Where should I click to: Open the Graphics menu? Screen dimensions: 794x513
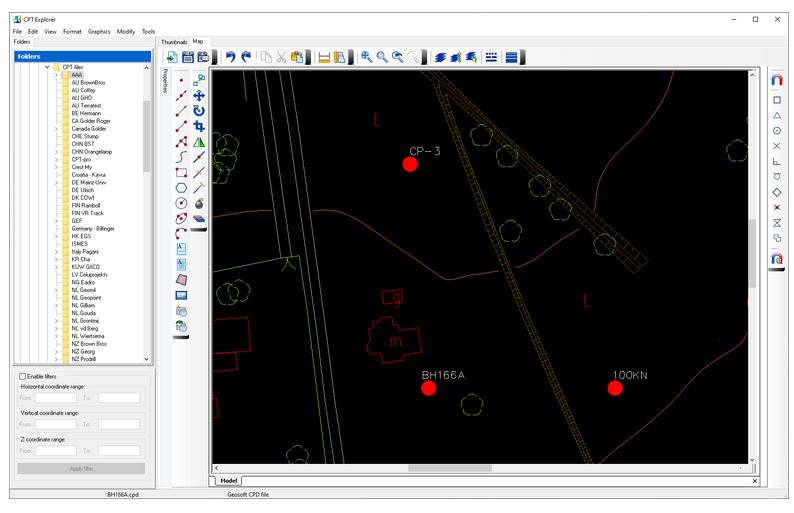click(99, 31)
